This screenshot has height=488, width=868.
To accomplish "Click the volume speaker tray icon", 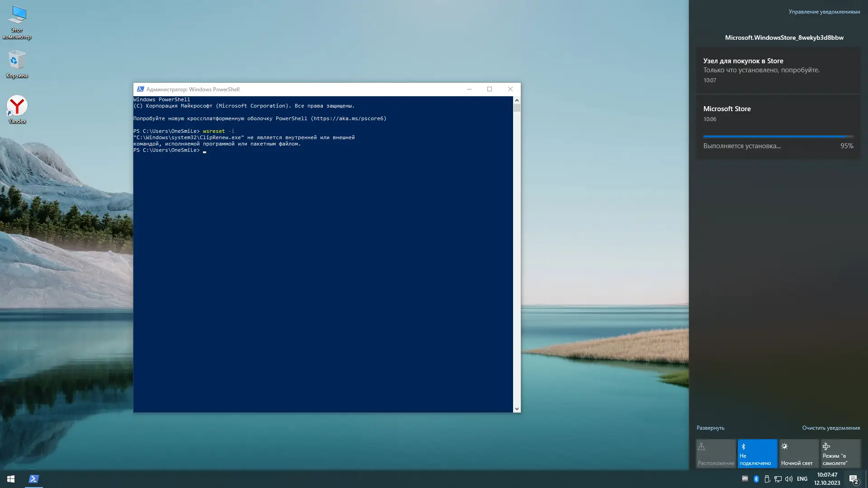I will (789, 479).
